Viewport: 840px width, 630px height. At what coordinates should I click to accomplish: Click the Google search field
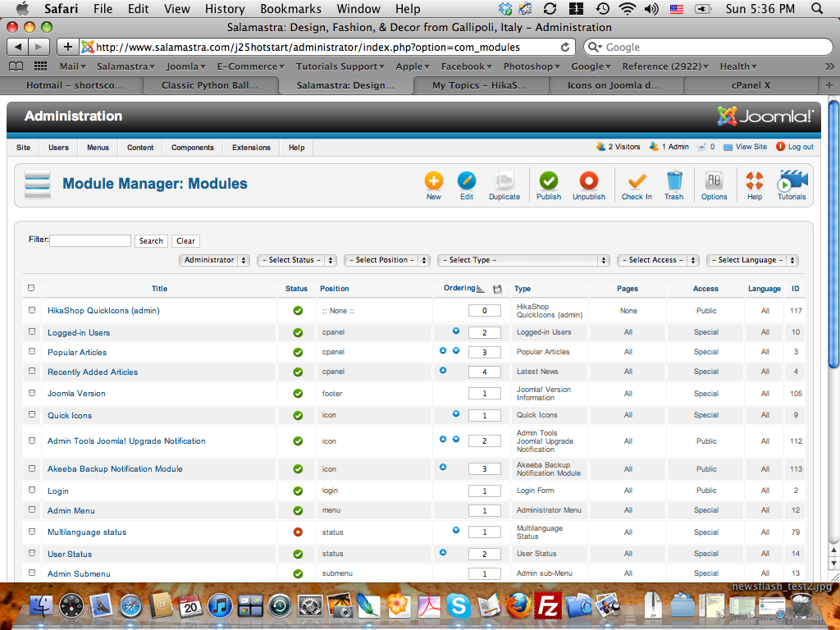[x=708, y=47]
